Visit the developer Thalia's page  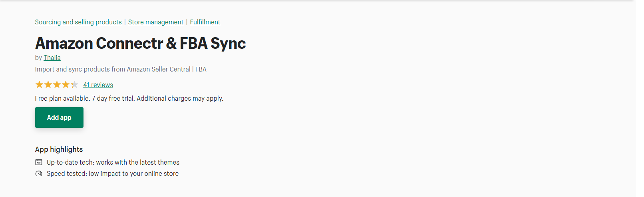coord(52,58)
